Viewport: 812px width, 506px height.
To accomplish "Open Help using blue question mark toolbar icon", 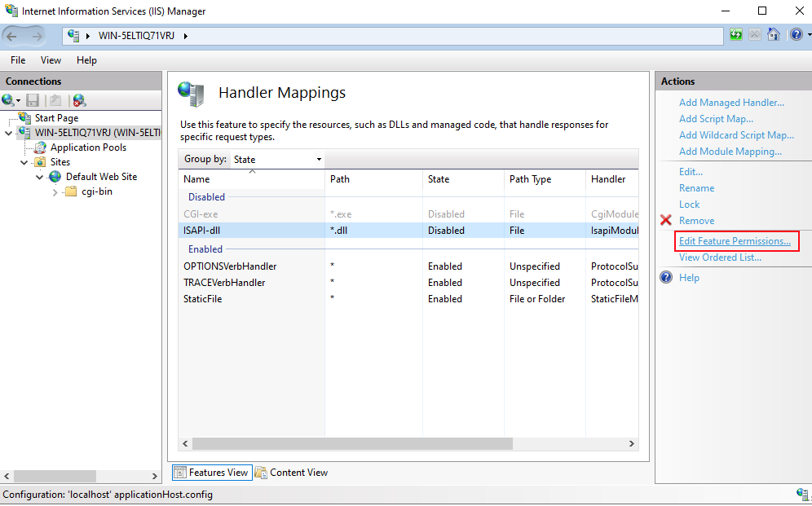I will point(795,35).
